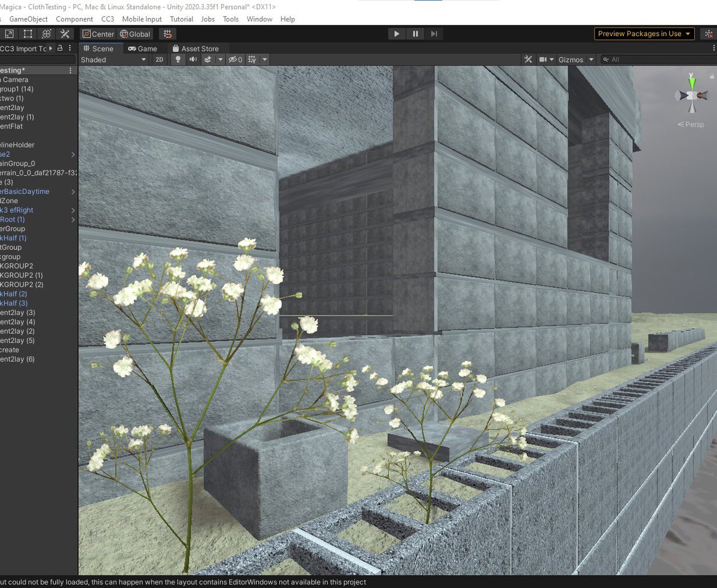The image size is (717, 588).
Task: Click the scene gizmo lock icon
Action: pos(711,76)
